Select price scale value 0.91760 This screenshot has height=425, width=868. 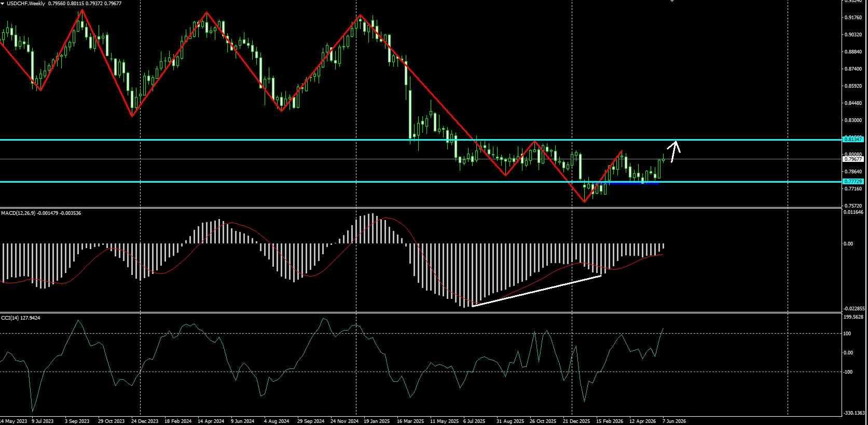[853, 18]
